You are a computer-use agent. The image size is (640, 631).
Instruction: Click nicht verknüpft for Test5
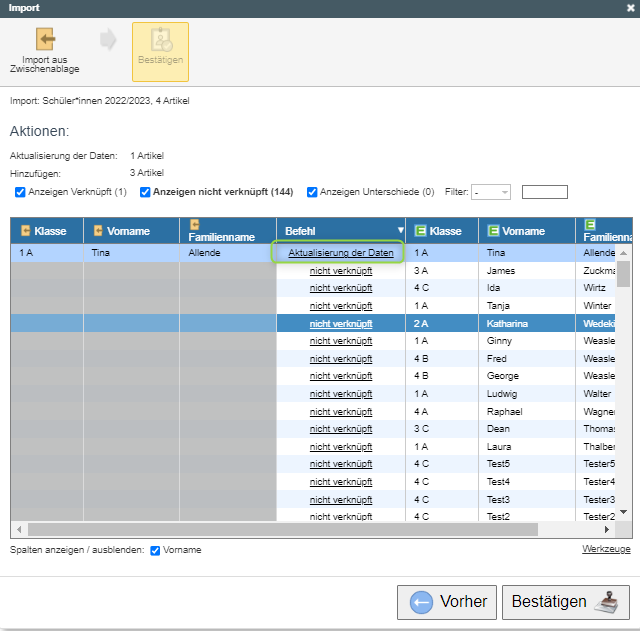pos(341,464)
